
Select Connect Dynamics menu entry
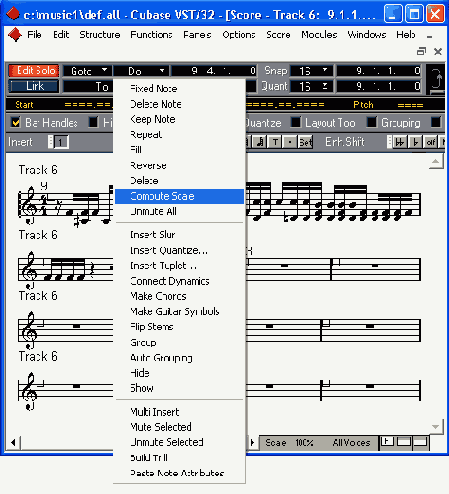coord(179,281)
